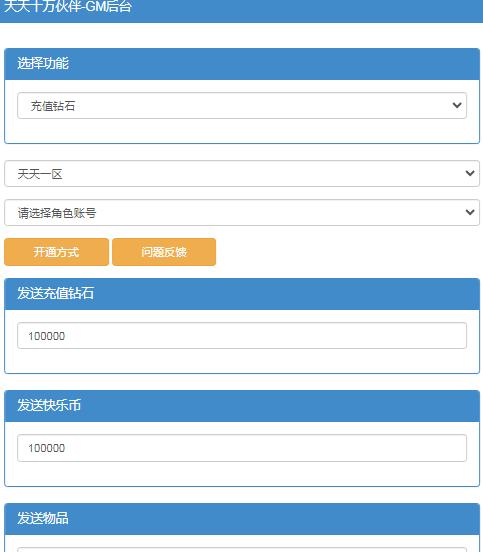Click the 100000 value under 发送快乐币
The image size is (483, 552).
click(x=46, y=448)
